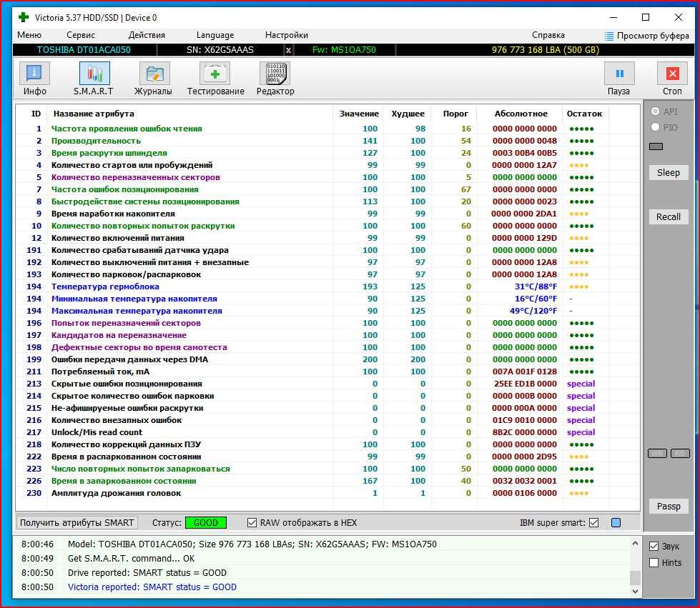Click the Значение column header

pos(358,114)
